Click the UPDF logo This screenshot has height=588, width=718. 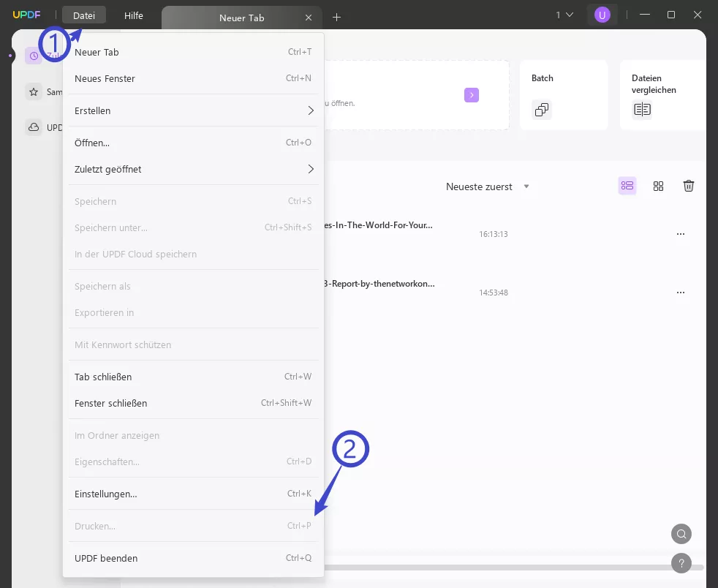coord(26,15)
